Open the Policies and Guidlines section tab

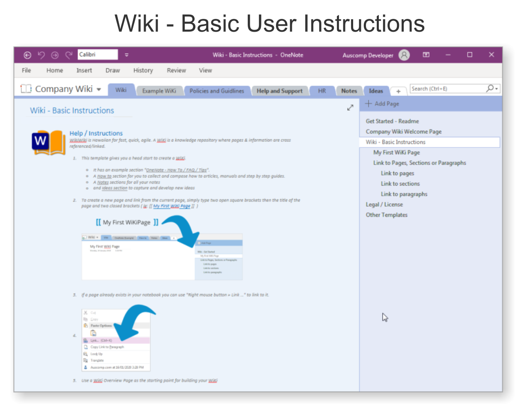217,91
